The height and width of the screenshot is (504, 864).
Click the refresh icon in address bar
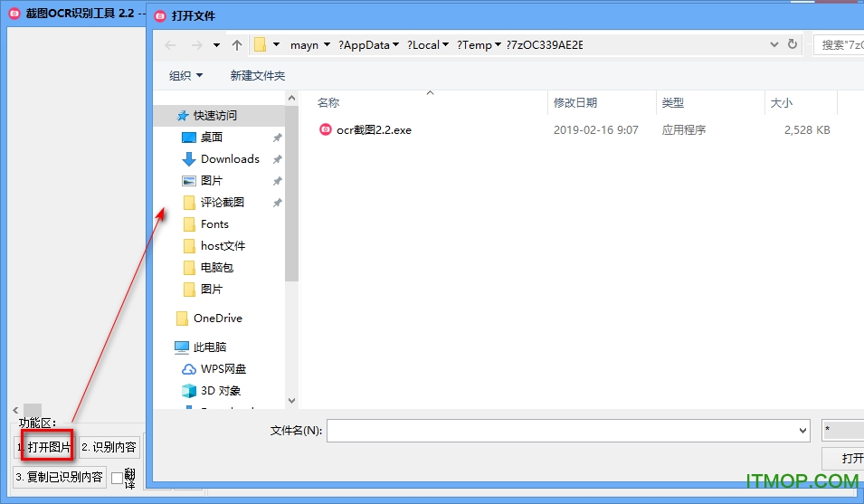793,44
